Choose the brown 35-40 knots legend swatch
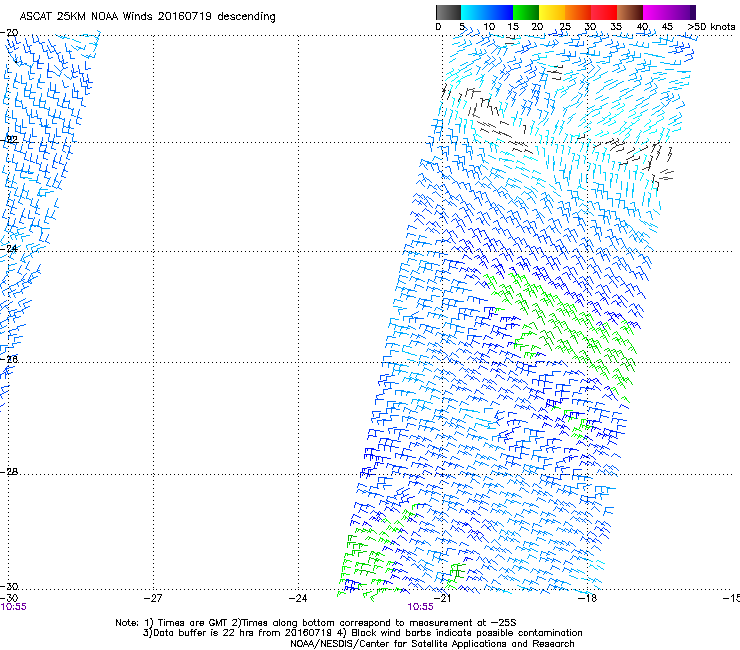Image resolution: width=740 pixels, height=650 pixels. [630, 12]
